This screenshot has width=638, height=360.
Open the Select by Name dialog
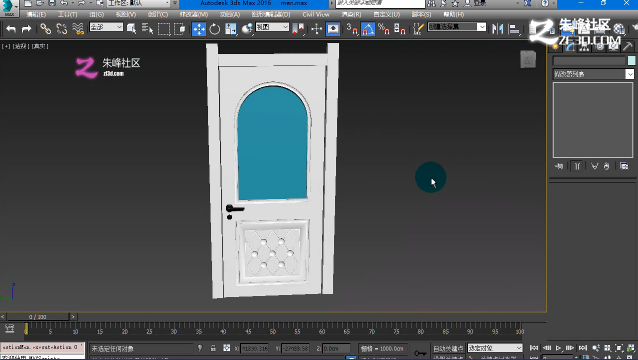(147, 29)
